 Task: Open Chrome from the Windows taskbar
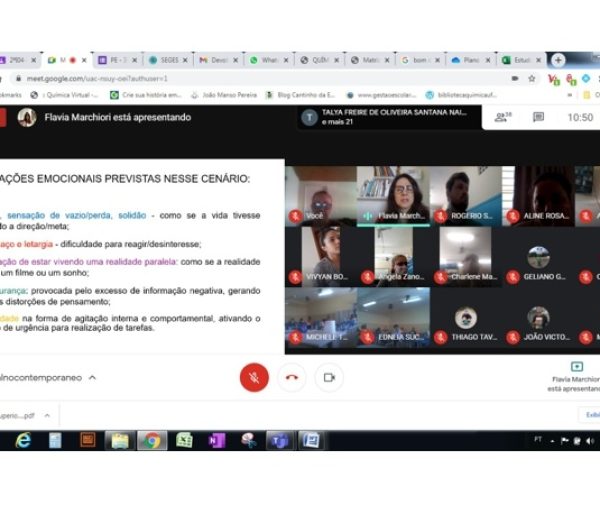[x=151, y=440]
